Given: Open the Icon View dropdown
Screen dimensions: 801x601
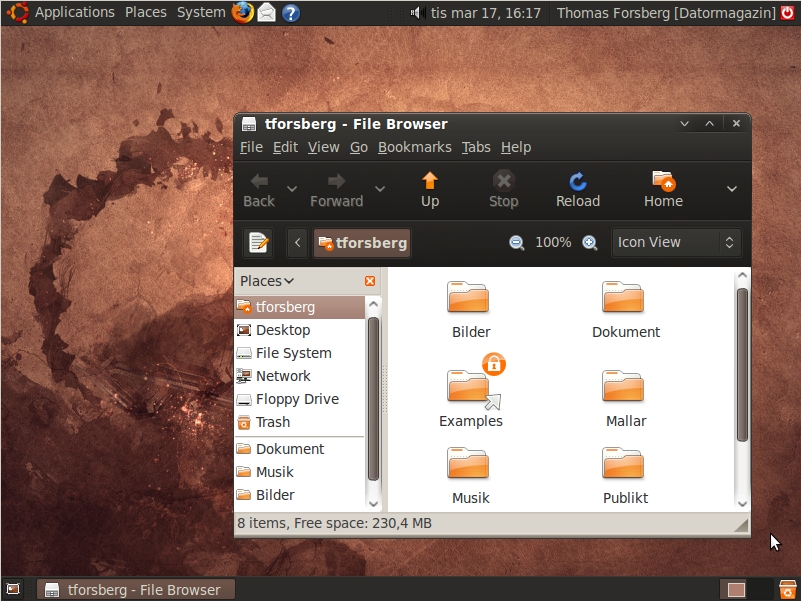Looking at the screenshot, I should coord(677,242).
